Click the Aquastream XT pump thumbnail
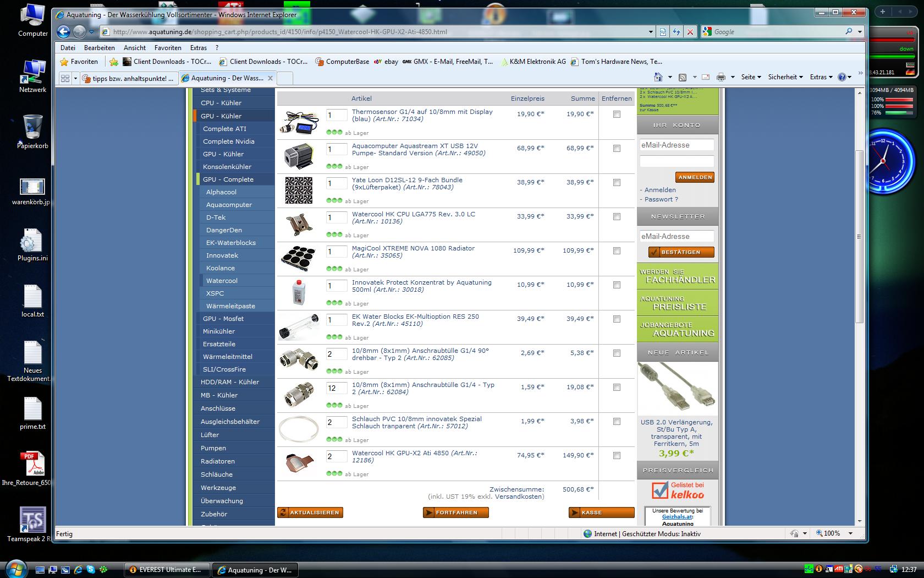The image size is (924, 578). 299,156
